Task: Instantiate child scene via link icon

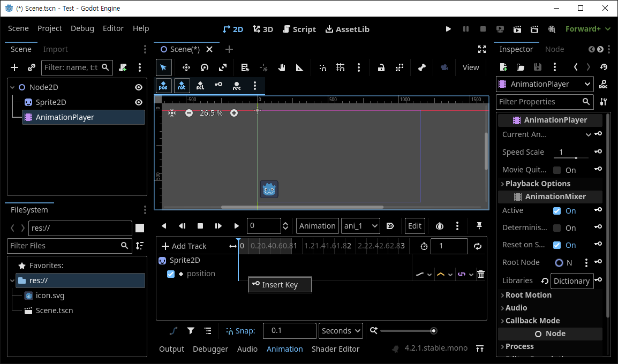Action: click(x=32, y=68)
